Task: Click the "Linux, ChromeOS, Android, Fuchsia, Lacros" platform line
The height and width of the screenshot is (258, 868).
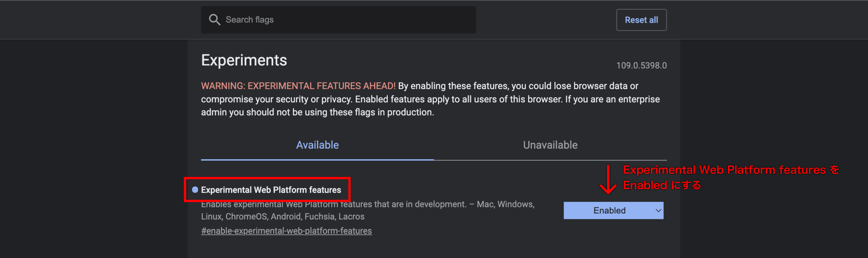Action: (282, 217)
